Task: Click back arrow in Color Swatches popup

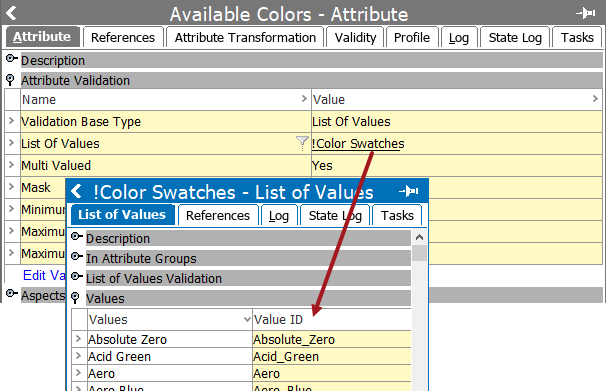Action: click(x=76, y=191)
